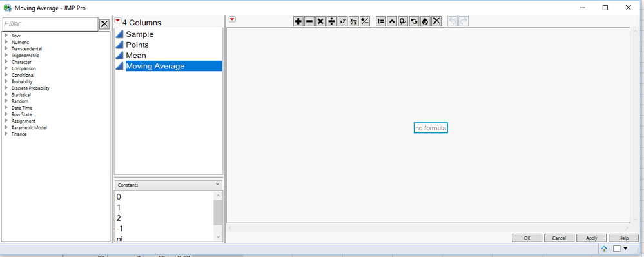
Task: Open the Constants dropdown list
Action: [x=168, y=185]
